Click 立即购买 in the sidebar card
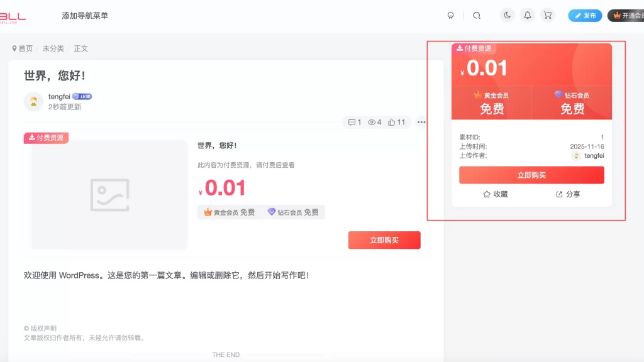The width and height of the screenshot is (644, 362). (x=532, y=175)
